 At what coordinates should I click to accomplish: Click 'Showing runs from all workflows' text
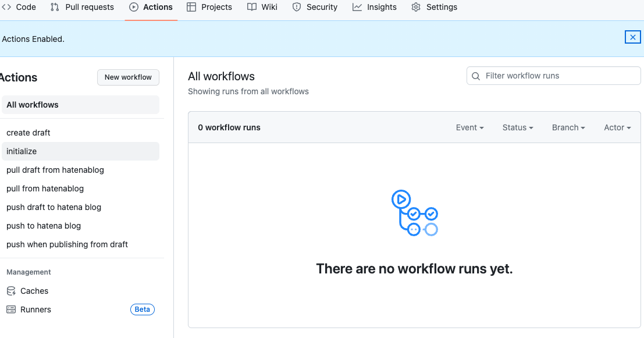coord(248,91)
